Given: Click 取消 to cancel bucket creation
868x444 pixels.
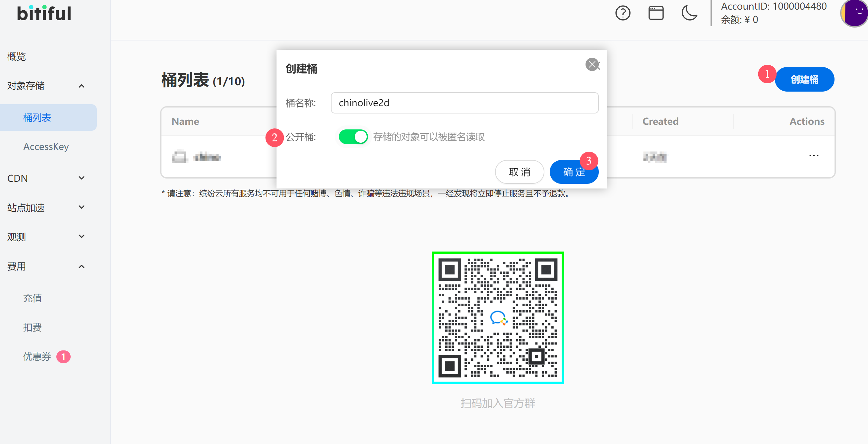Looking at the screenshot, I should [x=519, y=172].
